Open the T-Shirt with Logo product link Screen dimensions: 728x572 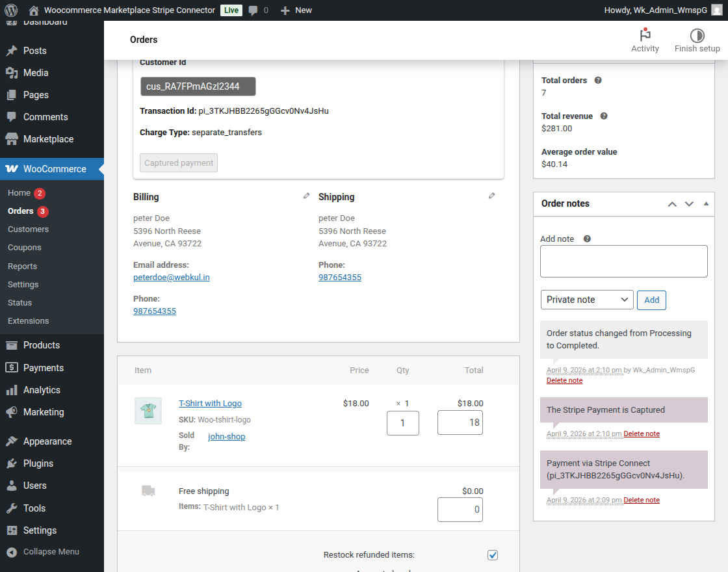tap(210, 404)
